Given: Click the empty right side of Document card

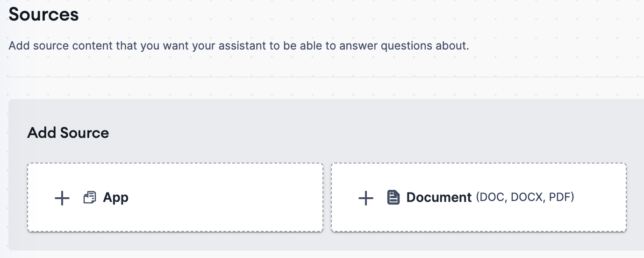Looking at the screenshot, I should click(603, 197).
